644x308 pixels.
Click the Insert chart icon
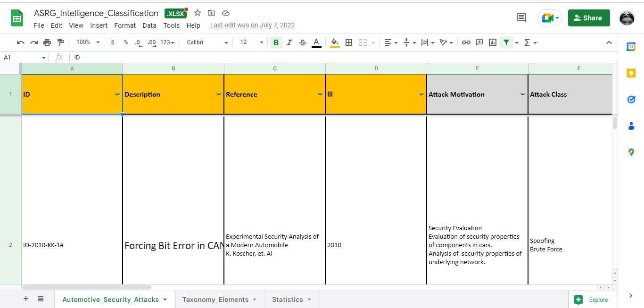pos(493,42)
